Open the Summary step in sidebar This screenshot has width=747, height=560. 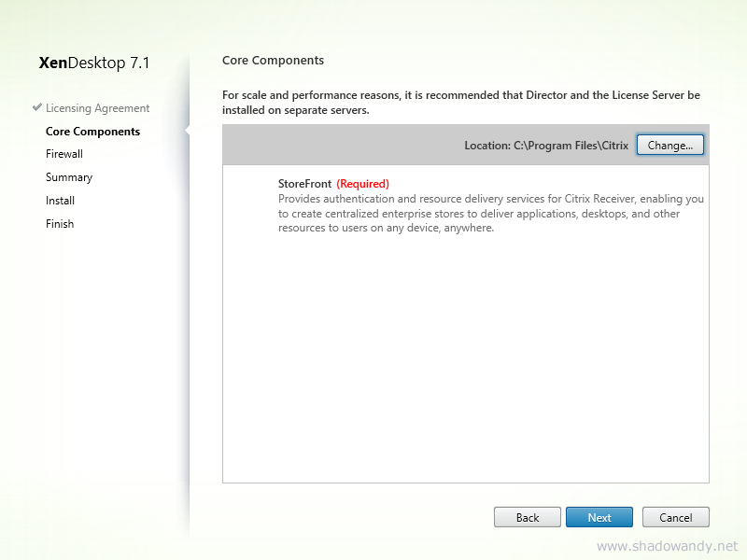point(69,177)
